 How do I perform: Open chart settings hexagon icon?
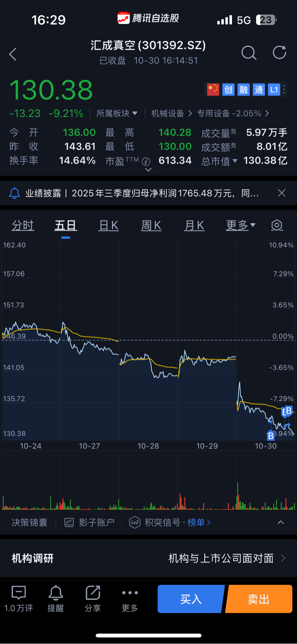[x=277, y=225]
